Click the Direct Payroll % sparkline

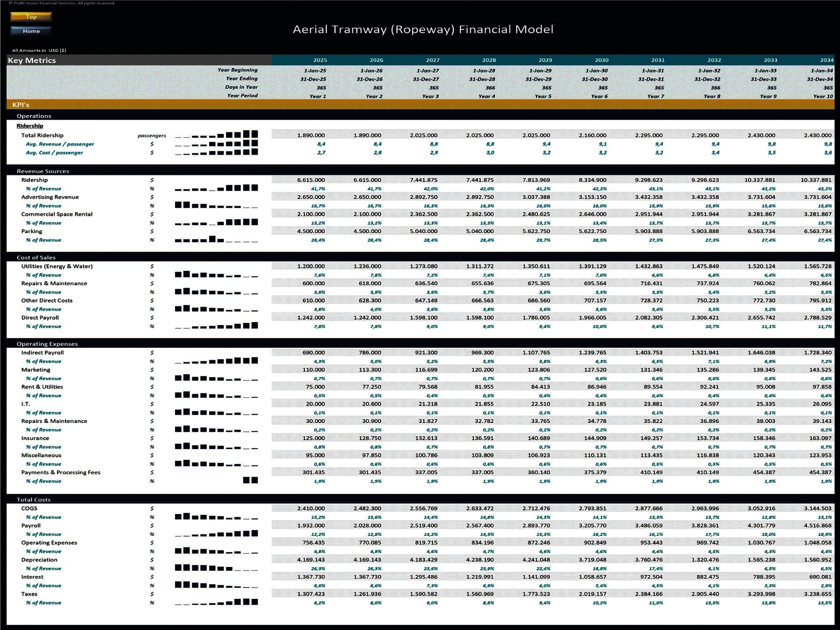(x=216, y=325)
